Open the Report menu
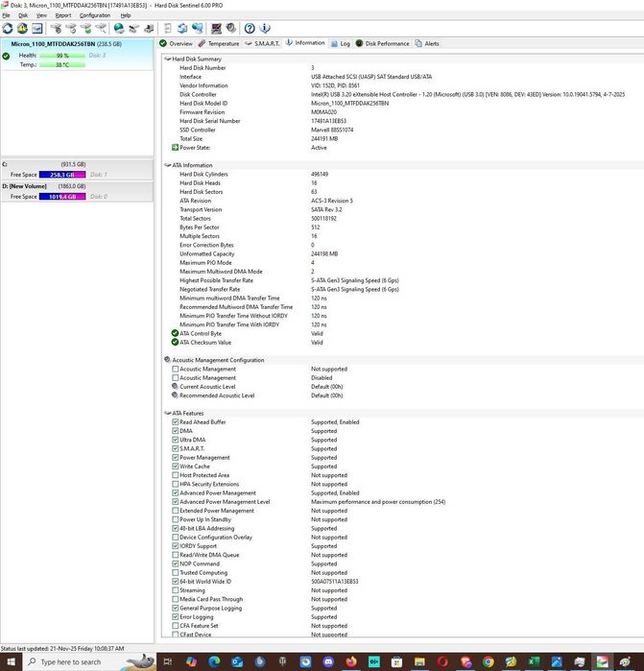The height and width of the screenshot is (671, 644). click(63, 15)
